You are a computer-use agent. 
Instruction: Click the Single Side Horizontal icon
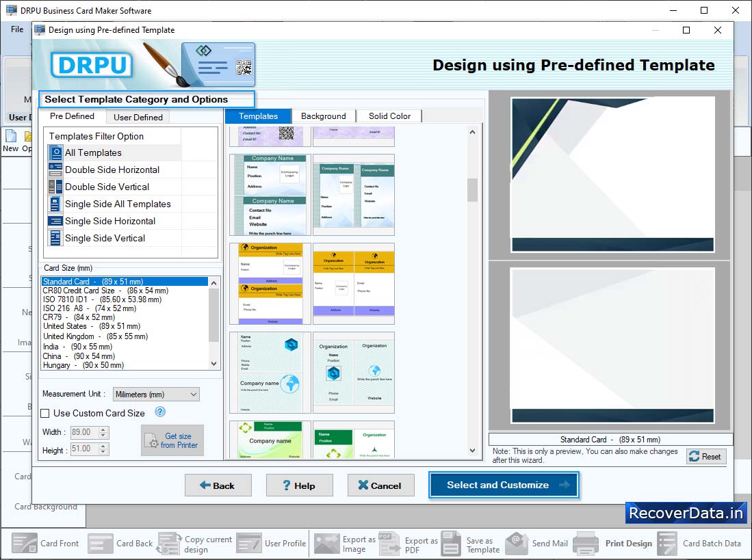pos(55,221)
